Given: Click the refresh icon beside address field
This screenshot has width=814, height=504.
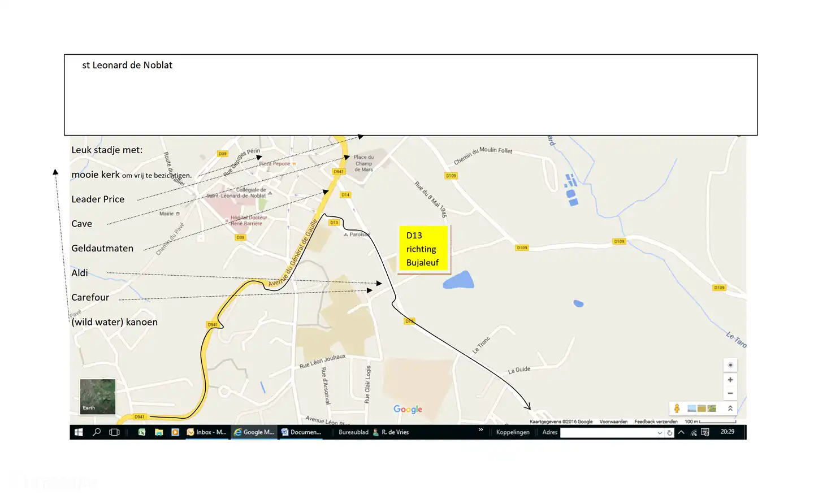Looking at the screenshot, I should click(x=669, y=433).
